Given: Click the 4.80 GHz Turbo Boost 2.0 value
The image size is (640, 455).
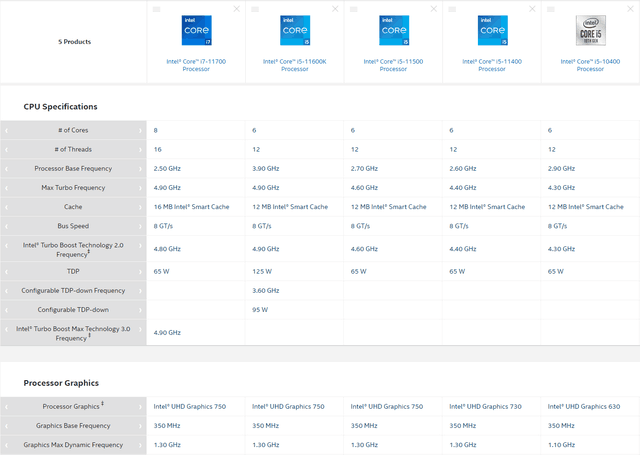Looking at the screenshot, I should [167, 249].
